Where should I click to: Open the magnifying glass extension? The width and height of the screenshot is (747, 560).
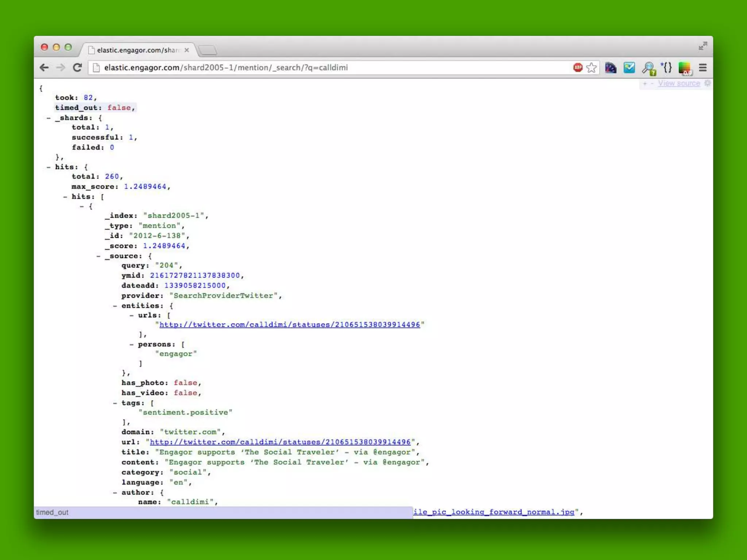pos(649,68)
